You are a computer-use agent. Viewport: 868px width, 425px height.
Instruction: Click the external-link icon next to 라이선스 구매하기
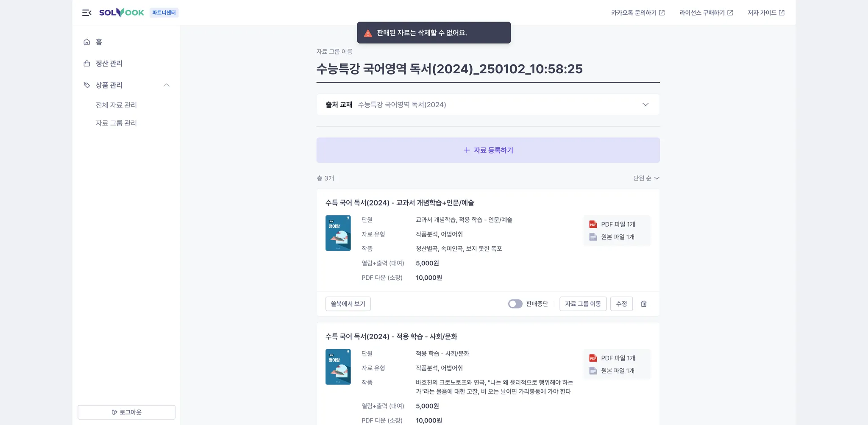[x=730, y=13]
